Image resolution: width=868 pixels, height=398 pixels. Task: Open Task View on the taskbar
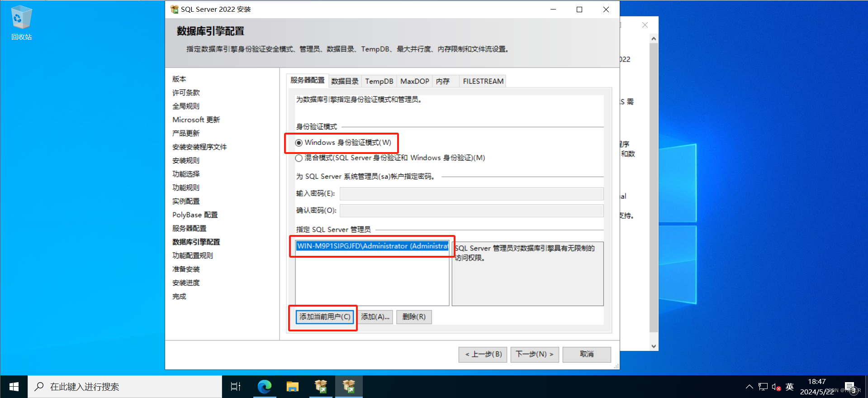click(x=236, y=387)
